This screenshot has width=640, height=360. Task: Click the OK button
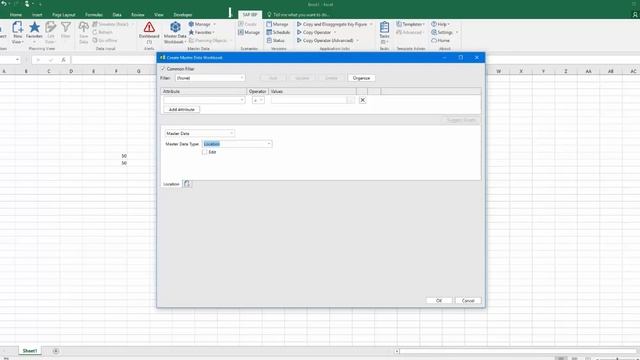click(439, 300)
